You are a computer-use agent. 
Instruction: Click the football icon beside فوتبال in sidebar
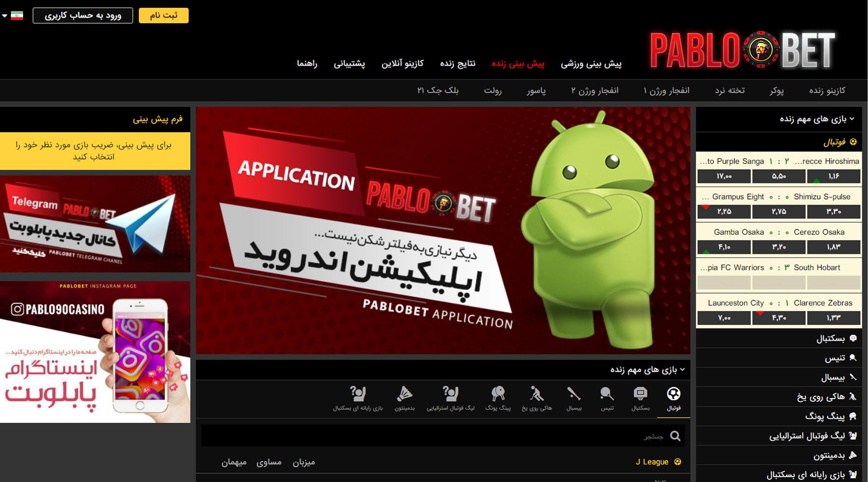(x=853, y=142)
